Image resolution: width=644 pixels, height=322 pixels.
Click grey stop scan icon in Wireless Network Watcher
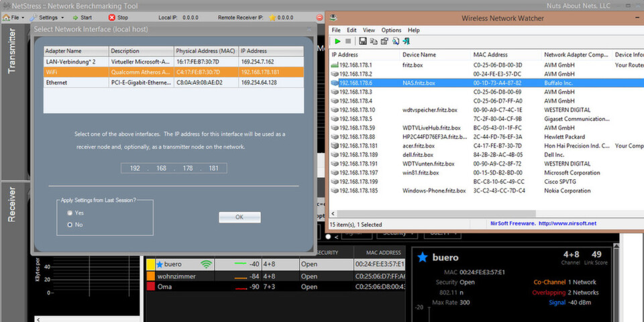point(348,41)
